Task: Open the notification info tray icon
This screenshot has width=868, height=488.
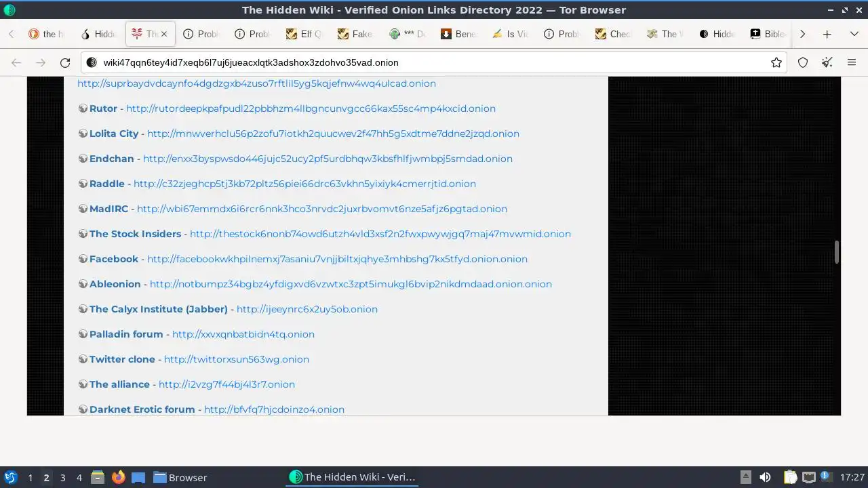Action: (827, 477)
